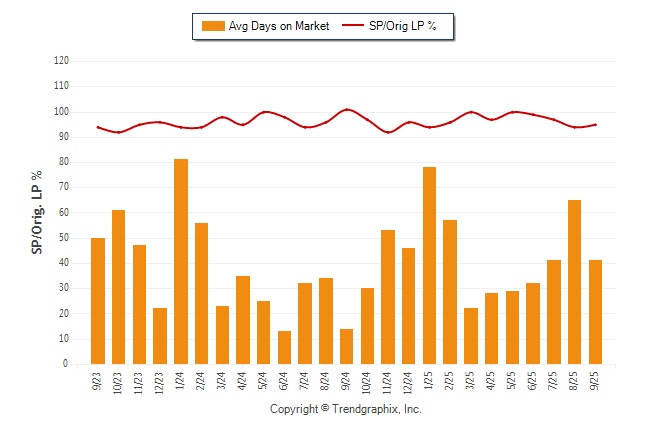Select the 1/25 bar in chart
This screenshot has height=434, width=646.
pos(429,265)
